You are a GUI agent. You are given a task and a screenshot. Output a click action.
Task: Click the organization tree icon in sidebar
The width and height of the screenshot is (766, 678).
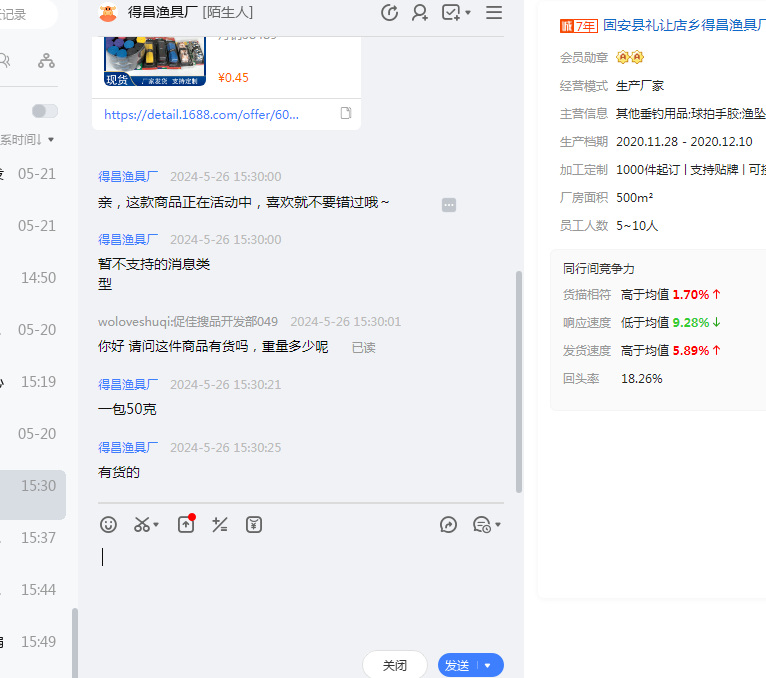(x=46, y=61)
